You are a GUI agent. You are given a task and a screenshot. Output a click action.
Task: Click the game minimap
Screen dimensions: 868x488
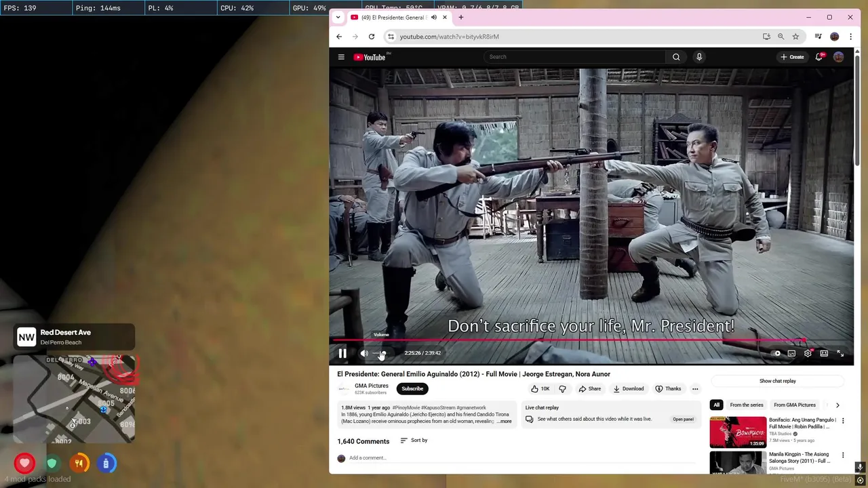[x=75, y=400]
